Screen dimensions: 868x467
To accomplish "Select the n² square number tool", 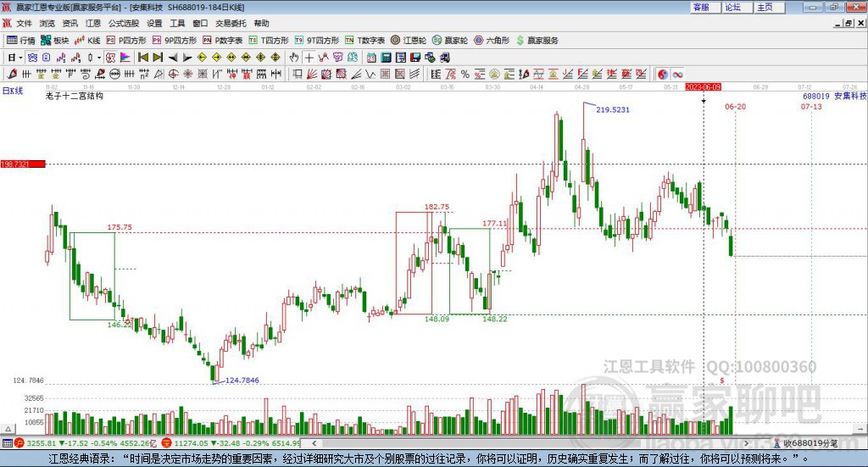I will [144, 74].
